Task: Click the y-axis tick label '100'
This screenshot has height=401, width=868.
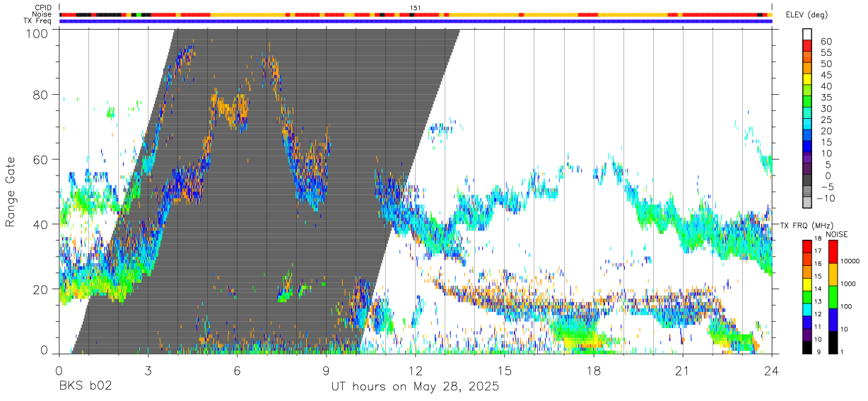Action: [x=37, y=33]
